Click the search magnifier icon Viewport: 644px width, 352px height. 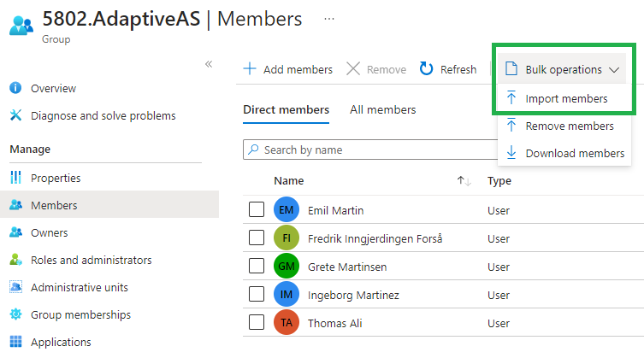253,150
